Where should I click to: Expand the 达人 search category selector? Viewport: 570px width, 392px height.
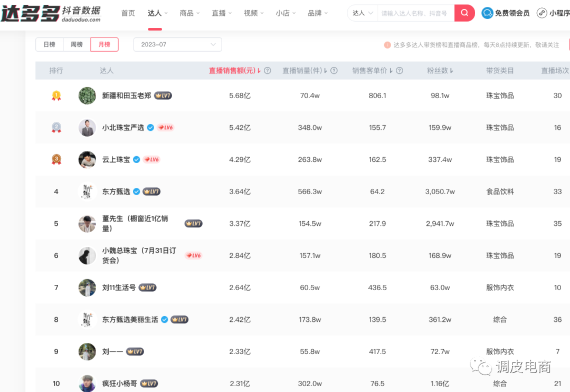coord(362,13)
